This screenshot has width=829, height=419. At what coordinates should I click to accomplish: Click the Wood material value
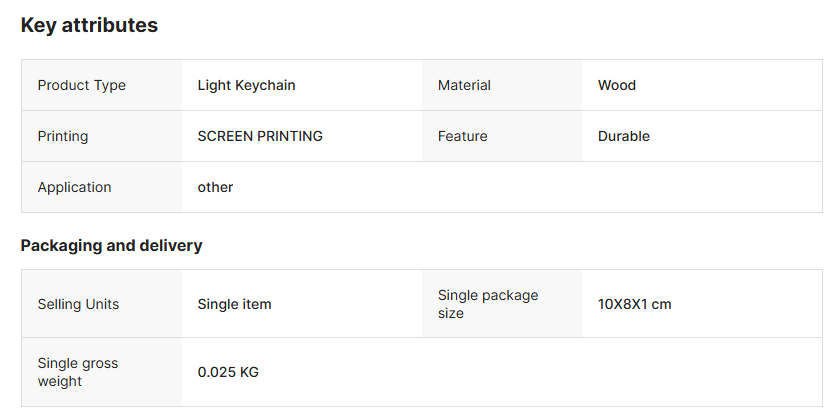coord(616,85)
